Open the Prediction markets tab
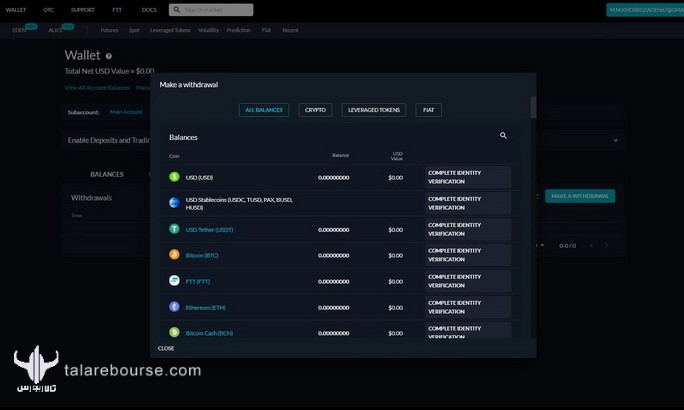 [x=239, y=30]
